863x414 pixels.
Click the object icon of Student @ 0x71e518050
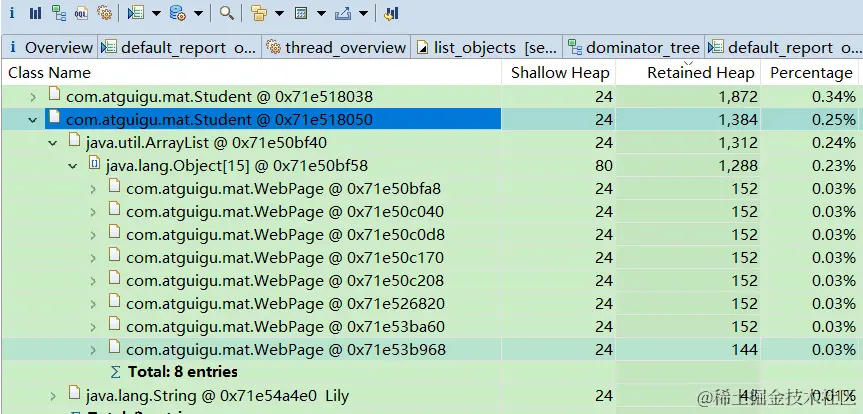pyautogui.click(x=54, y=118)
